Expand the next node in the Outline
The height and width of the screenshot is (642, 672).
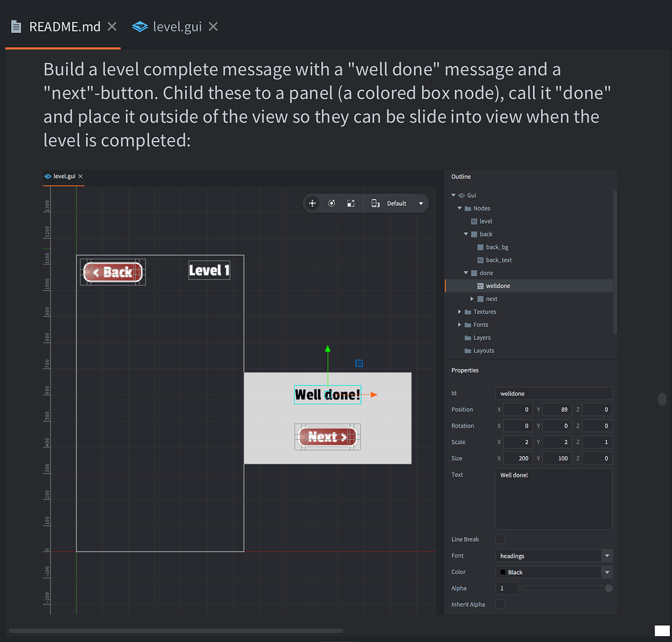coord(472,299)
